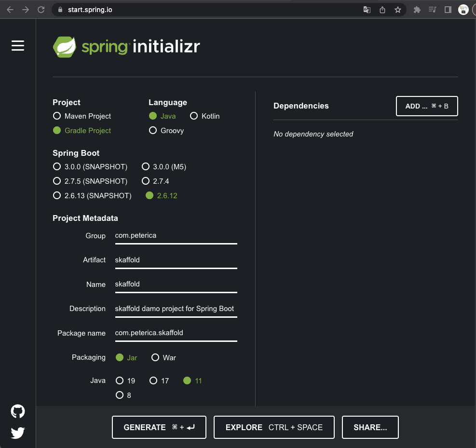This screenshot has height=448, width=476.
Task: Click the ADD dependencies button
Action: click(x=427, y=106)
